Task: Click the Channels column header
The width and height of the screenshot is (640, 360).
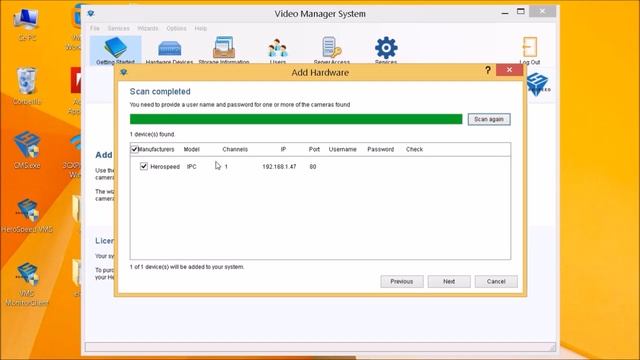Action: [235, 149]
